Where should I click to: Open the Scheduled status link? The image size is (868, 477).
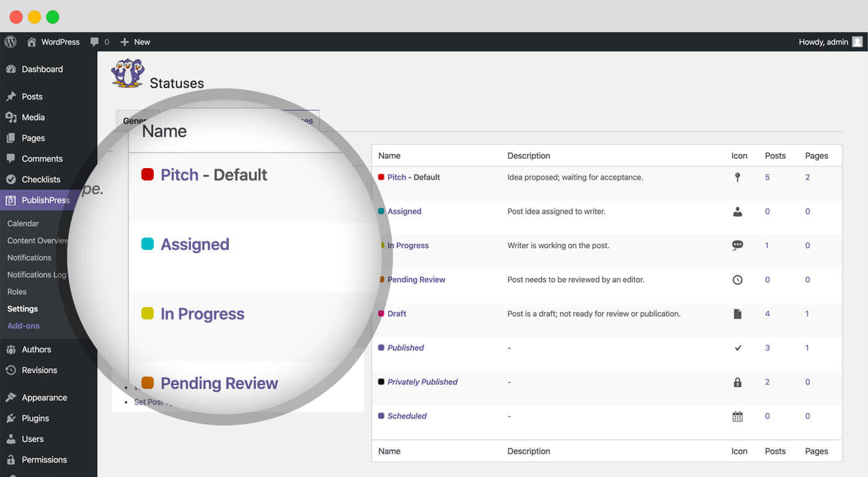[x=407, y=416]
